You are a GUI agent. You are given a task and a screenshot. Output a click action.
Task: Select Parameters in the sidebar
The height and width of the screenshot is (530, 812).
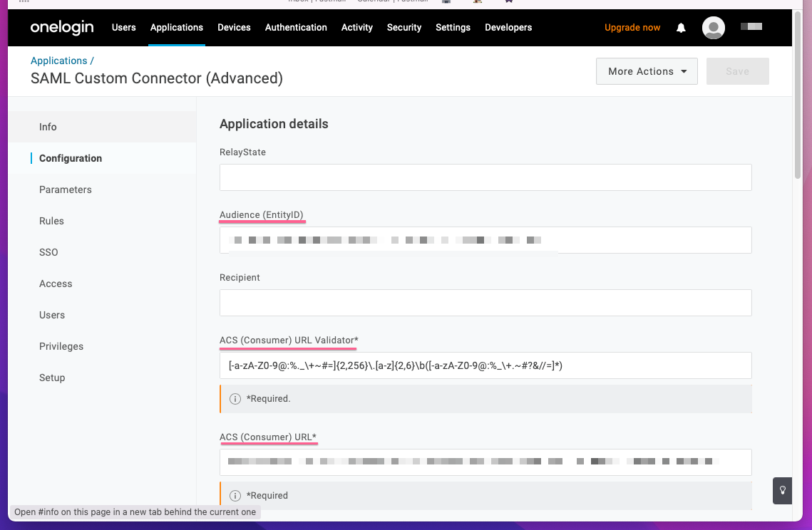[66, 189]
